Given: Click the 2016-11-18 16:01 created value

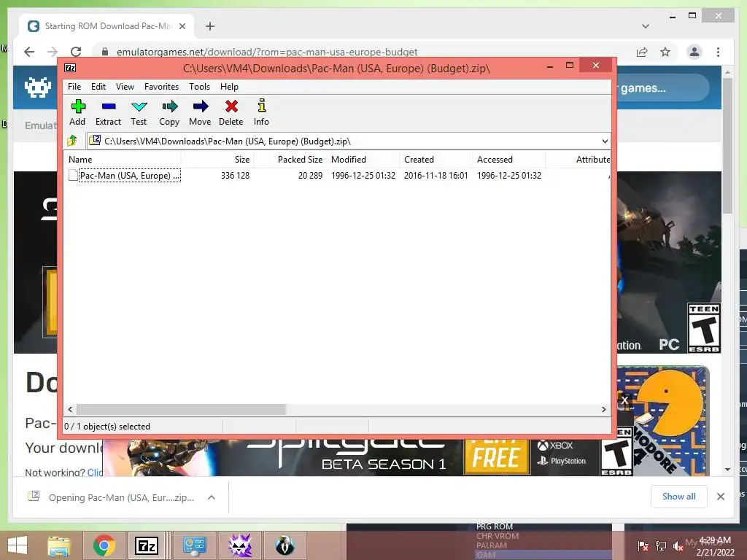Looking at the screenshot, I should pyautogui.click(x=436, y=175).
